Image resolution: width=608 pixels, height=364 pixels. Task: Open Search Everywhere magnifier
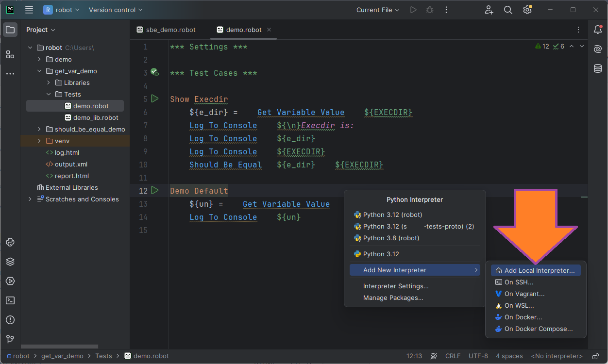[508, 10]
